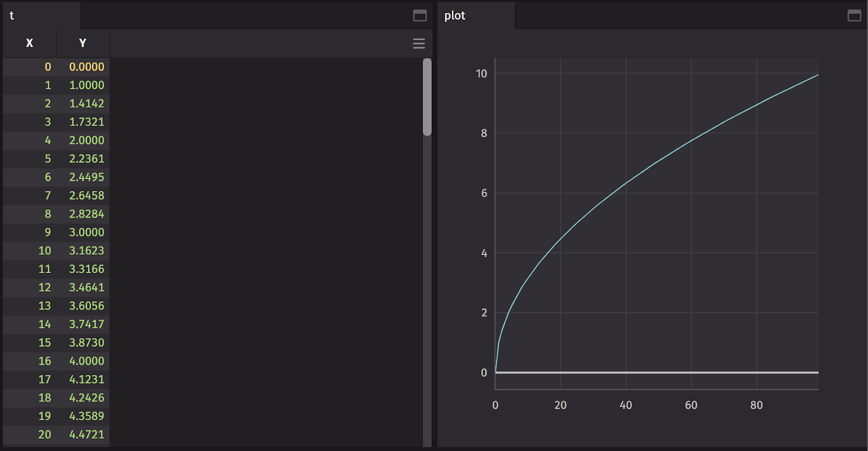The image size is (868, 451).
Task: Open the table hamburger menu
Action: [418, 43]
